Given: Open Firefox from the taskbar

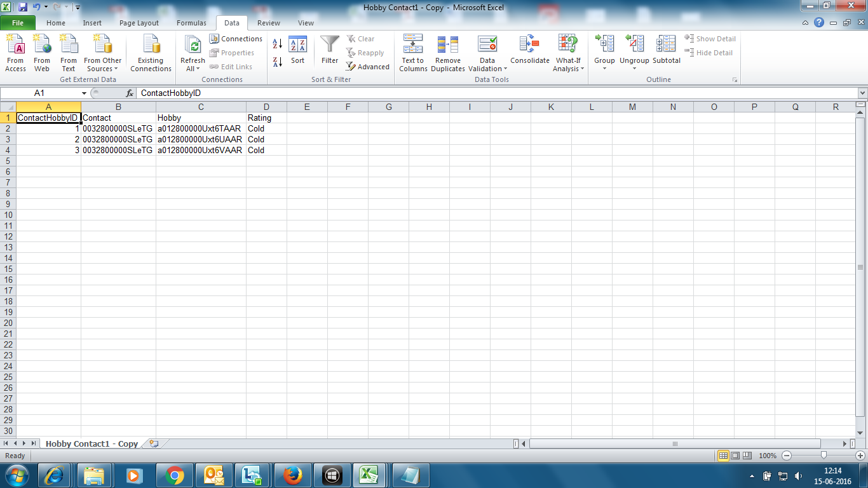Looking at the screenshot, I should (292, 475).
